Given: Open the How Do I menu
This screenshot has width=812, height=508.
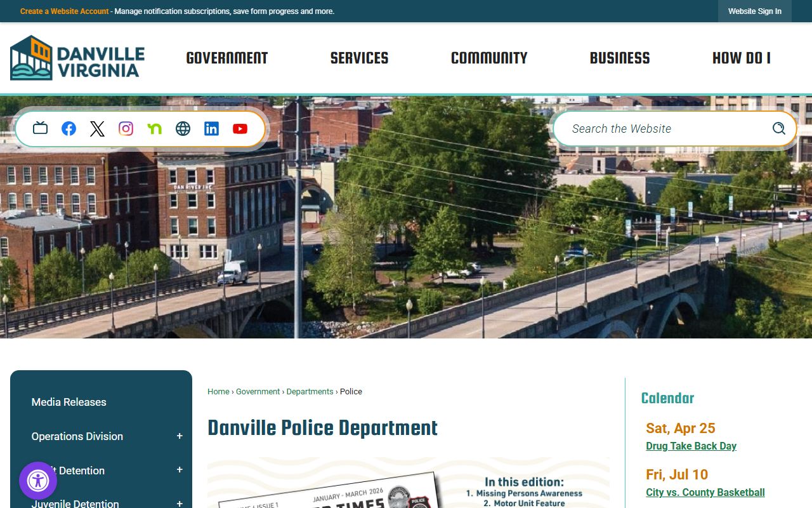Looking at the screenshot, I should 742,58.
